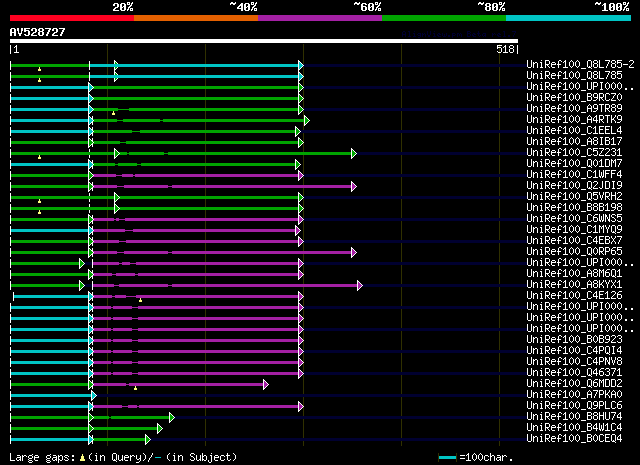
Task: Click the AV528727 query name label
Action: pos(38,32)
